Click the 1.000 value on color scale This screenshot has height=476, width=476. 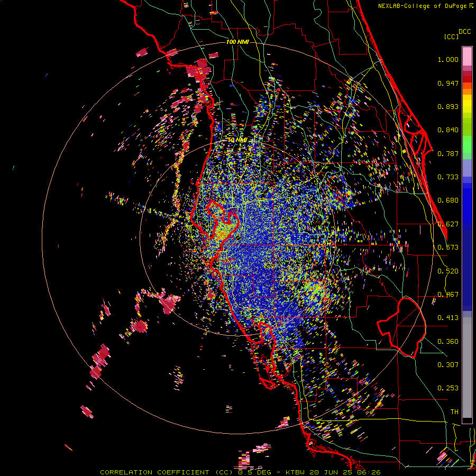[x=448, y=60]
